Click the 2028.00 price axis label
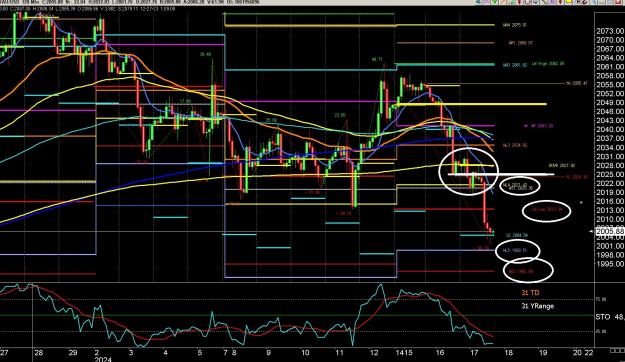This screenshot has height=362, width=625. pos(610,165)
